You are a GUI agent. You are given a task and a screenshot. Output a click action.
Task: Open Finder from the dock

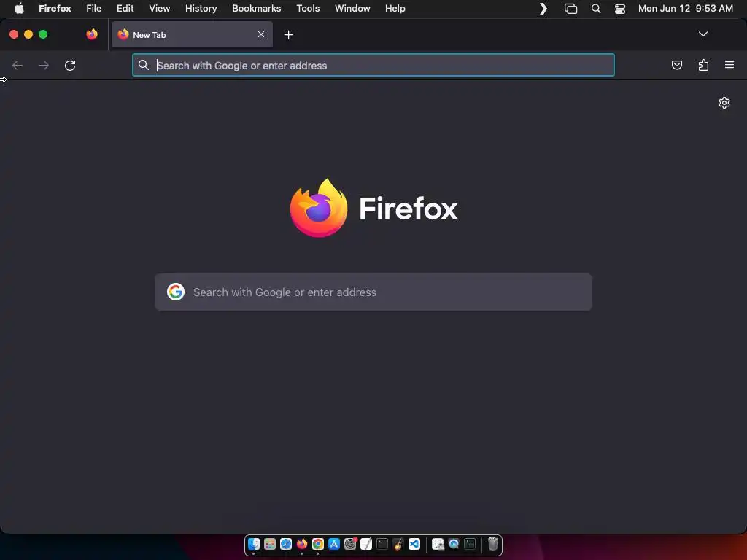[254, 544]
